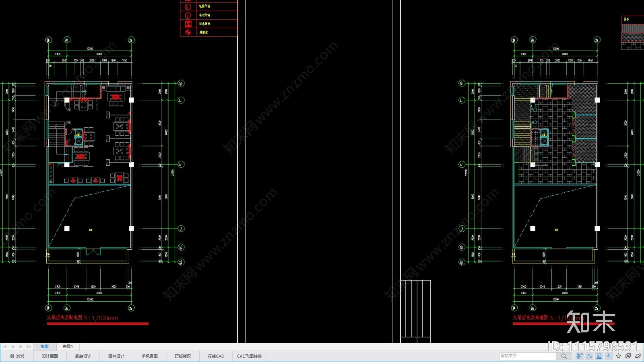644x362 pixels.
Task: Go to previous layout tab arrow
Action: tap(12, 346)
